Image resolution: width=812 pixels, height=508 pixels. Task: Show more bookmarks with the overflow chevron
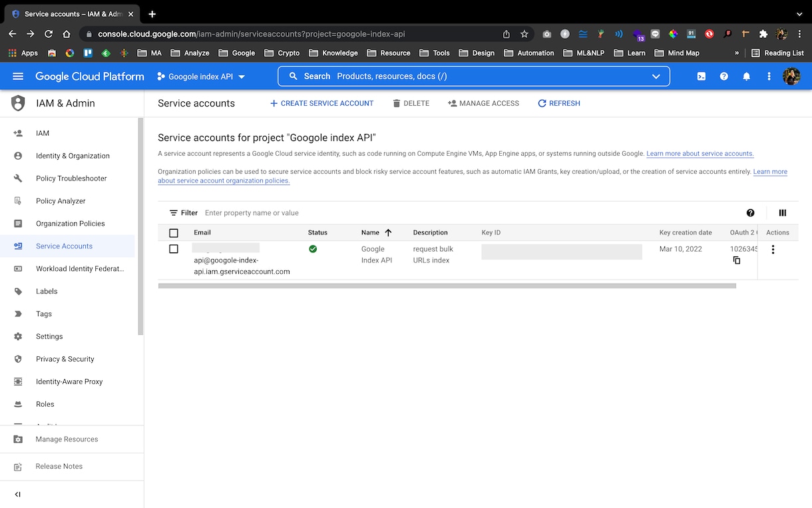point(737,53)
